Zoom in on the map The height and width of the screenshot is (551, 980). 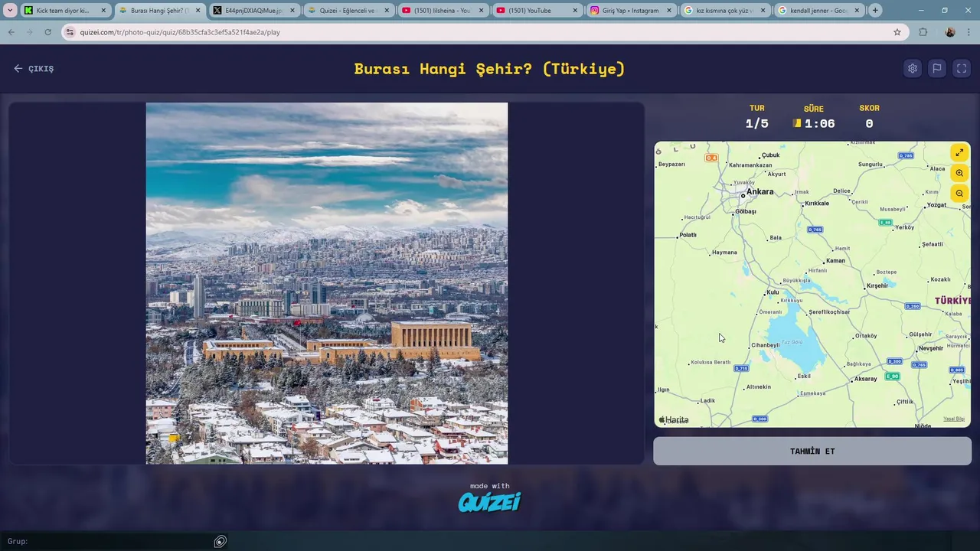click(959, 173)
